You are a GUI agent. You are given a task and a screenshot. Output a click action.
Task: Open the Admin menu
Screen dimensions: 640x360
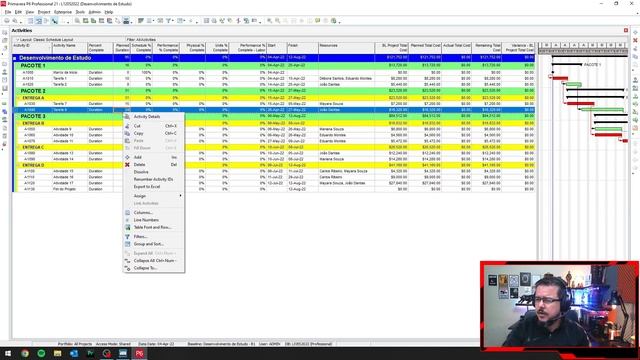pyautogui.click(x=95, y=12)
